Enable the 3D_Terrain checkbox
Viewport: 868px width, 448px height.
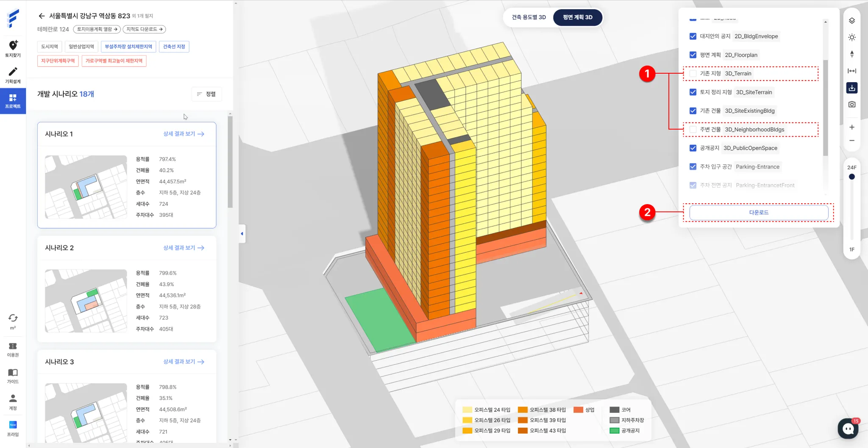tap(693, 74)
